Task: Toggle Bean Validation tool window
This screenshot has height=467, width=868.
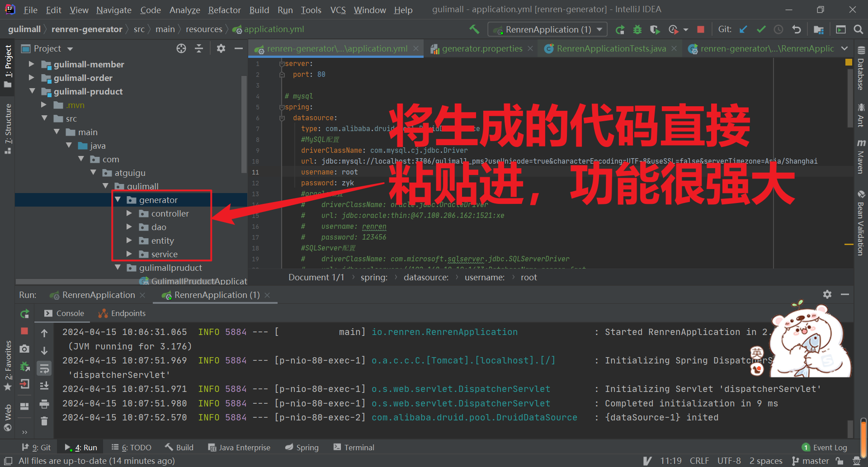Action: (861, 222)
